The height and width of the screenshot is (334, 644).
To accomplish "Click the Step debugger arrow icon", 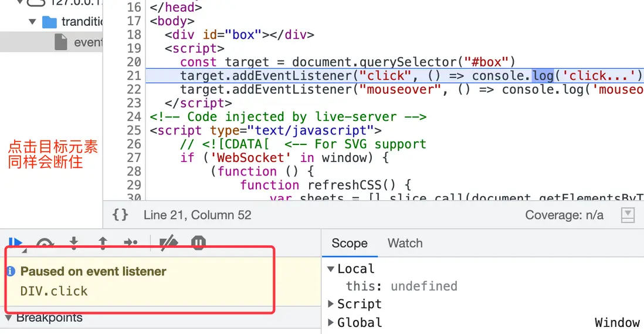I will point(131,243).
